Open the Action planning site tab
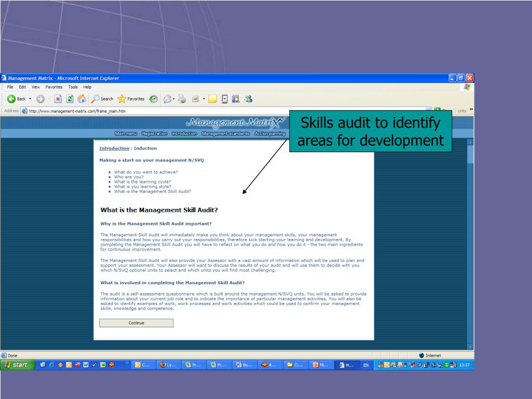The height and width of the screenshot is (399, 532). pos(270,134)
